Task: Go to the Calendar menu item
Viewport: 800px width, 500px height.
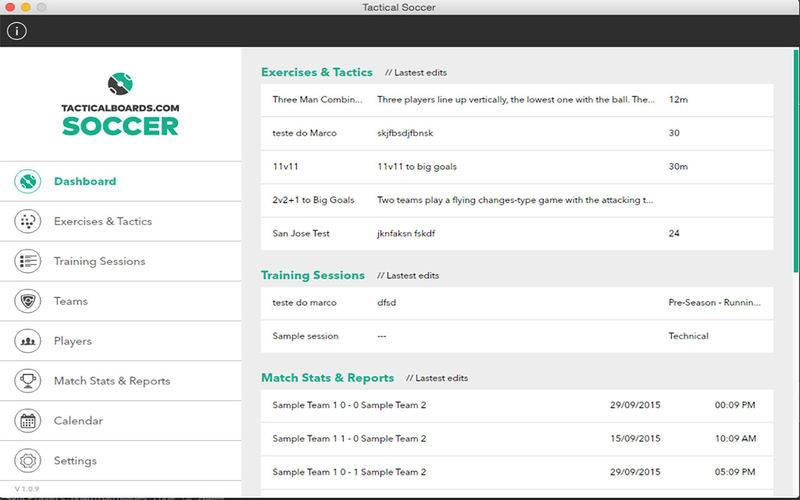Action: click(78, 421)
